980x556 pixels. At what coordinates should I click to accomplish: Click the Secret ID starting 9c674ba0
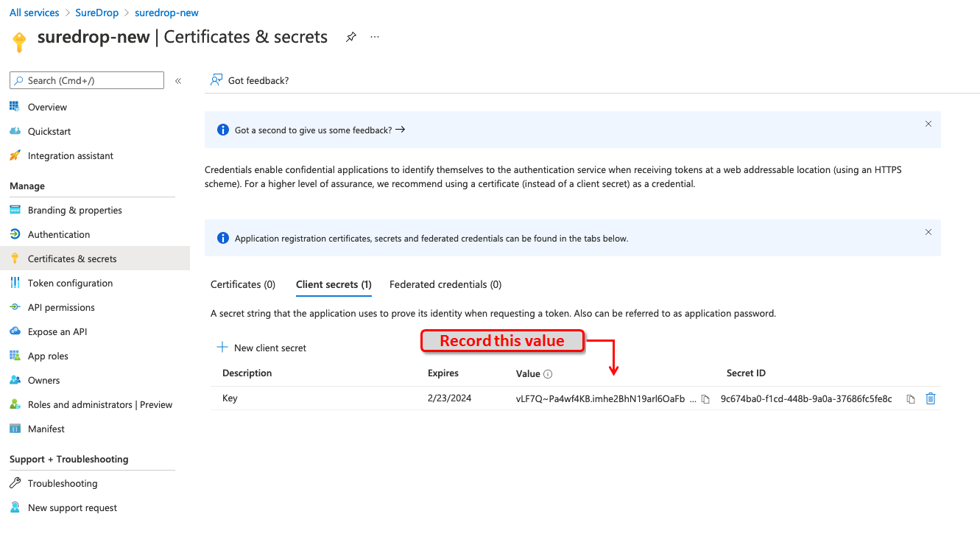pyautogui.click(x=806, y=398)
